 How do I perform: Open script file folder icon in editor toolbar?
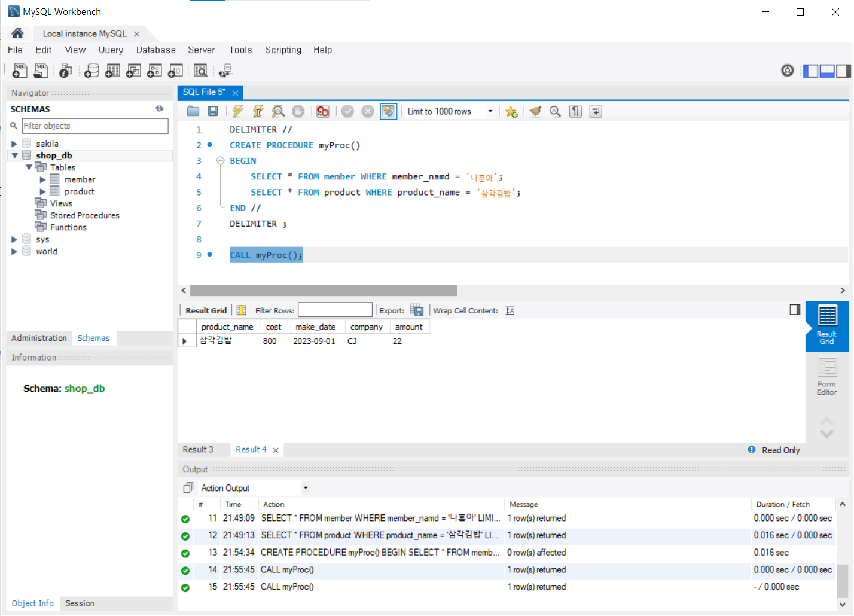click(x=193, y=111)
